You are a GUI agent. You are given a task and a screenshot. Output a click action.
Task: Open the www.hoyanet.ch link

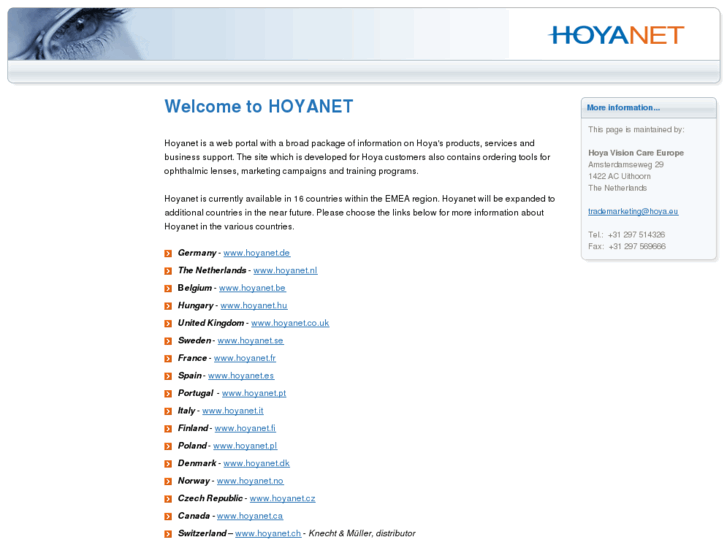[268, 533]
